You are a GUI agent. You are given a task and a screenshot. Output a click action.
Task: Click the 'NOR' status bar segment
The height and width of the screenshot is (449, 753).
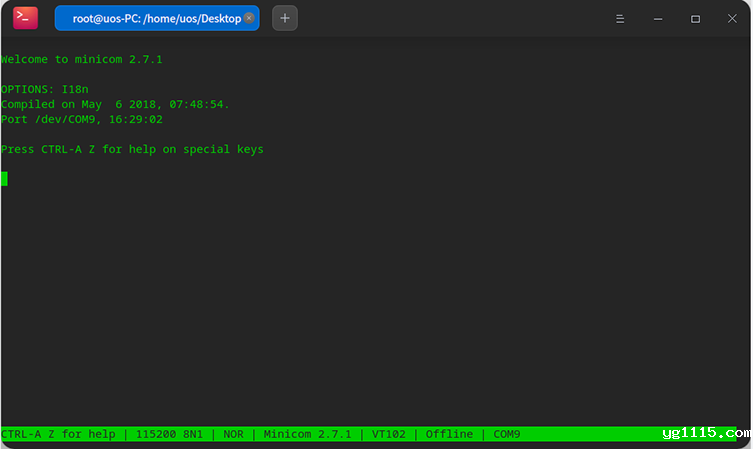233,435
